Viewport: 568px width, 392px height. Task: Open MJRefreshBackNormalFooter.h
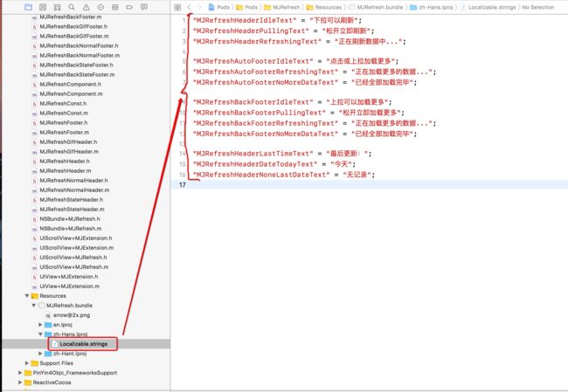point(79,45)
